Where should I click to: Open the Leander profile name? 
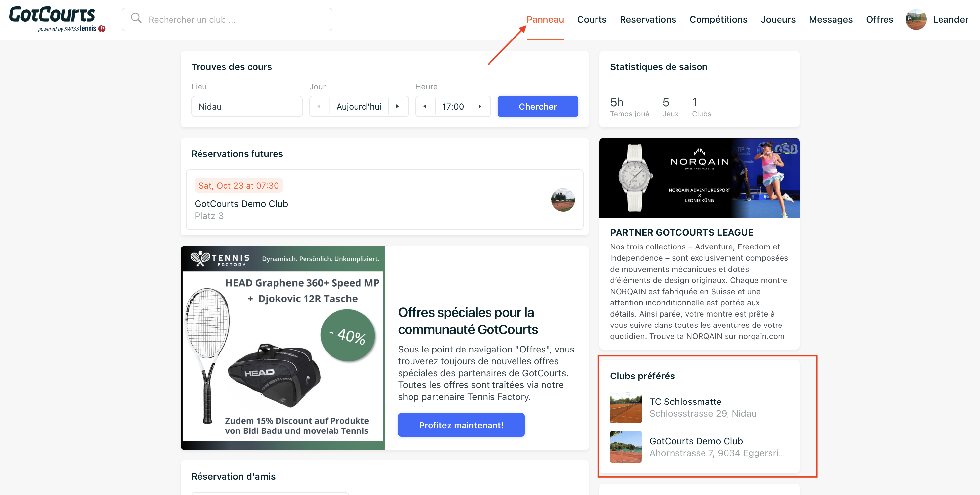(950, 19)
